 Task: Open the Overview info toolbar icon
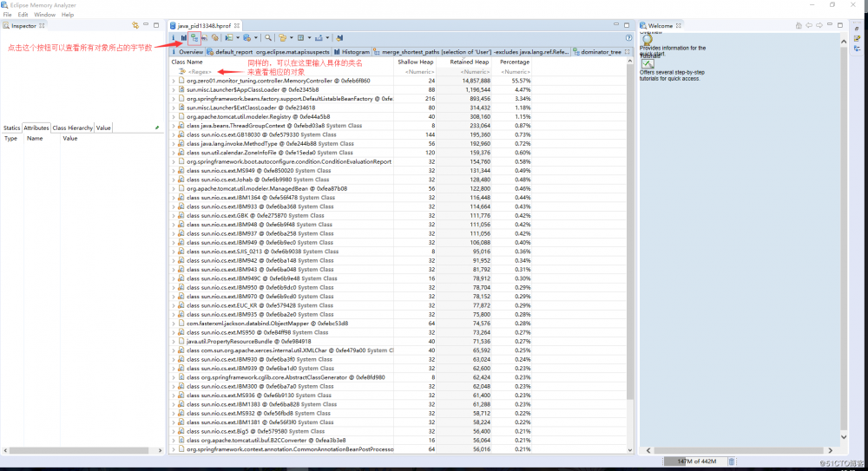tap(174, 38)
